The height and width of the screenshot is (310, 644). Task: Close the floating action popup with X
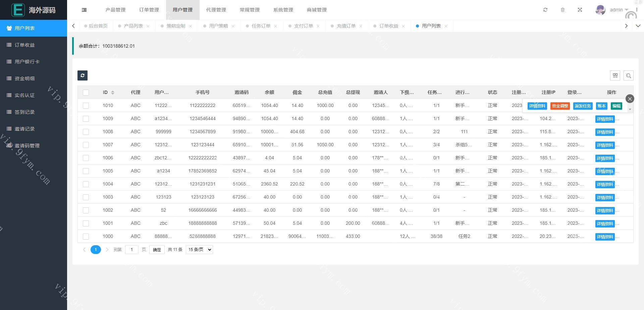click(x=630, y=99)
